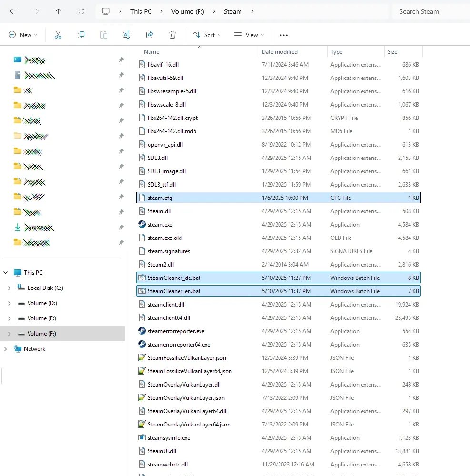Select SteamFossilizeVulkanLayer.json file icon
This screenshot has width=470, height=476.
pyautogui.click(x=142, y=357)
